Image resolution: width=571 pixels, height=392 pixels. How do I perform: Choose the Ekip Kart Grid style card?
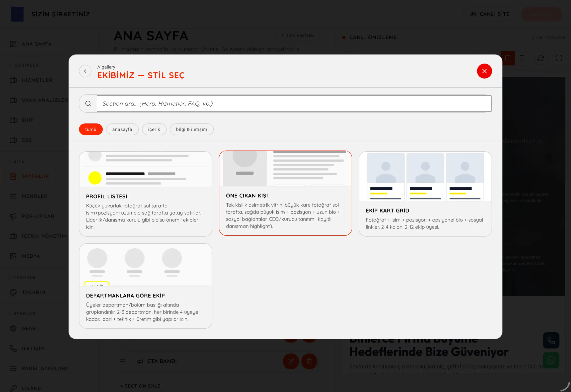425,194
